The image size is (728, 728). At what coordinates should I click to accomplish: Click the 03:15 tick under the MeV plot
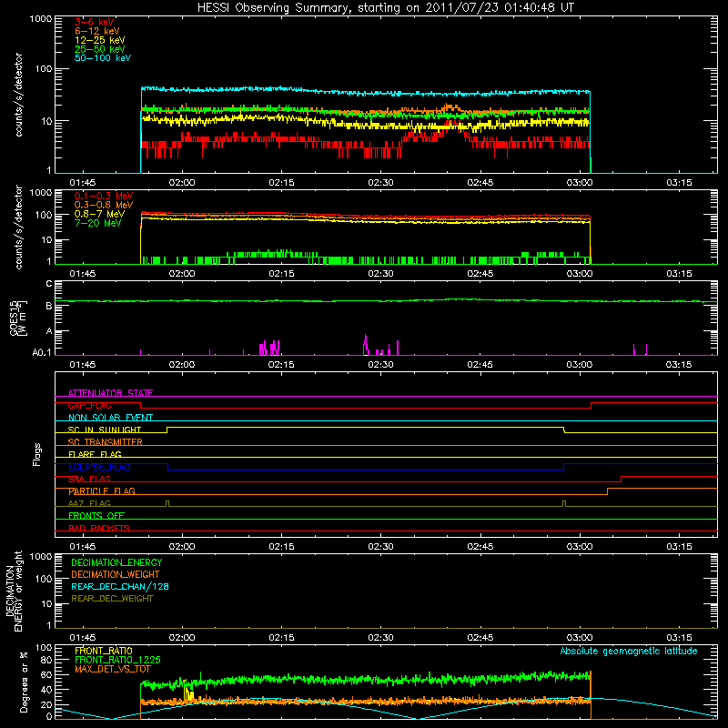pyautogui.click(x=679, y=274)
